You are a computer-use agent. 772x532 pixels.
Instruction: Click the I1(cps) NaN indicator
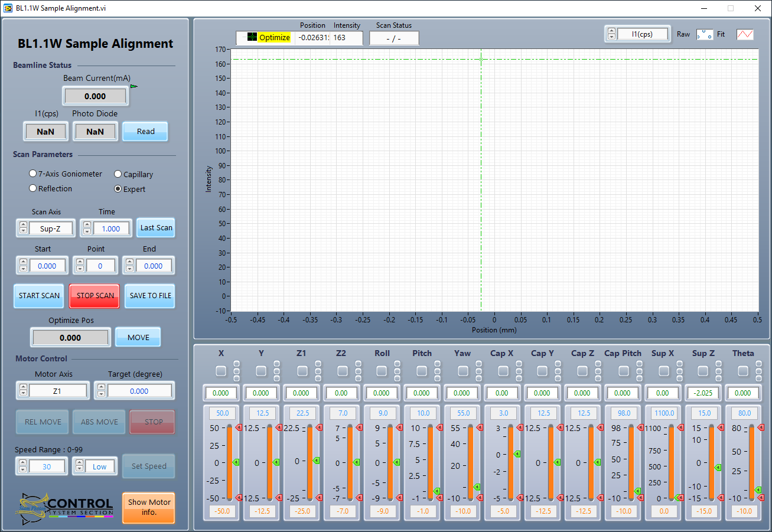(45, 132)
